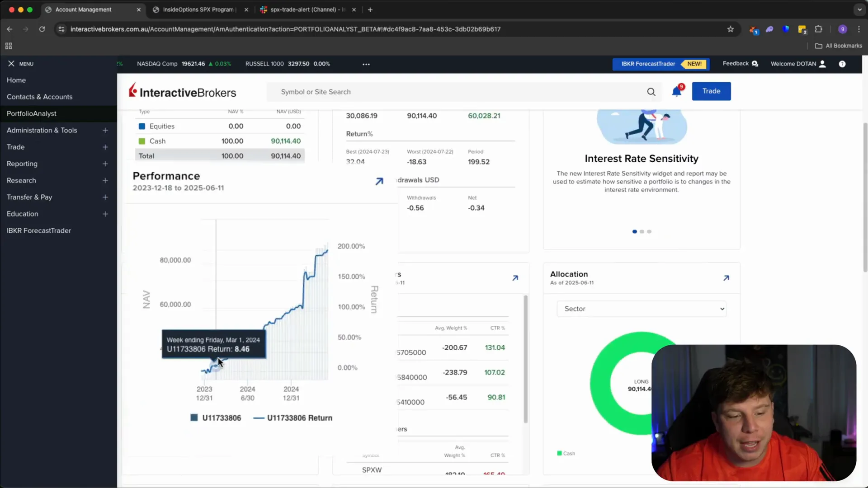This screenshot has height=488, width=868.
Task: Expand the Trade menu section
Action: 105,147
